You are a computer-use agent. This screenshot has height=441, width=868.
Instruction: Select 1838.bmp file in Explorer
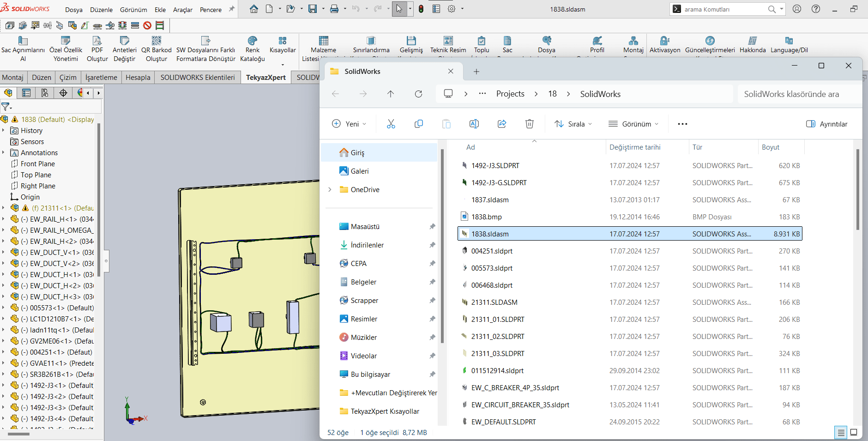(x=630, y=217)
